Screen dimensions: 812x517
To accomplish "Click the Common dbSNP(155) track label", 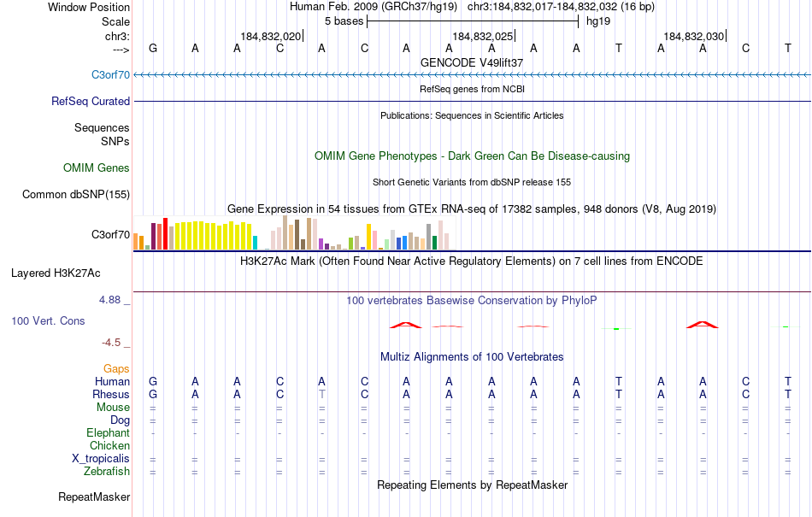I will pyautogui.click(x=75, y=194).
